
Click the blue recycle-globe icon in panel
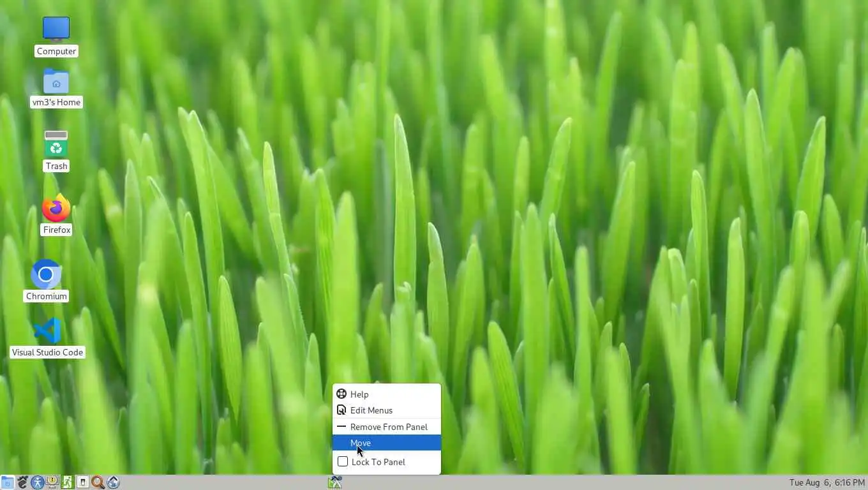pyautogui.click(x=113, y=482)
